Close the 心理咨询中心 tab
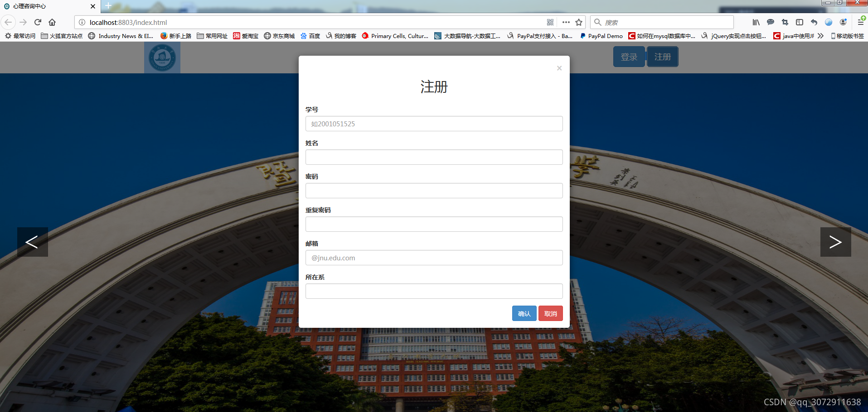This screenshot has width=868, height=412. [93, 6]
